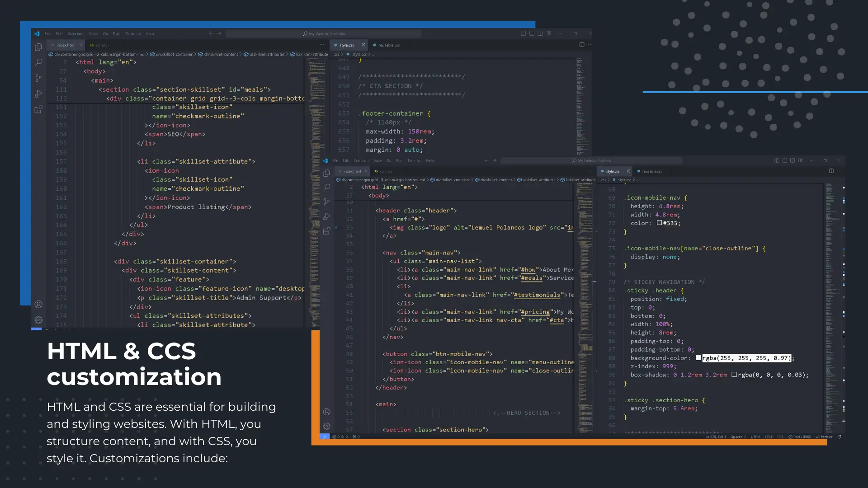This screenshot has width=868, height=488.
Task: Open the notifications bell in the status bar
Action: tap(840, 436)
